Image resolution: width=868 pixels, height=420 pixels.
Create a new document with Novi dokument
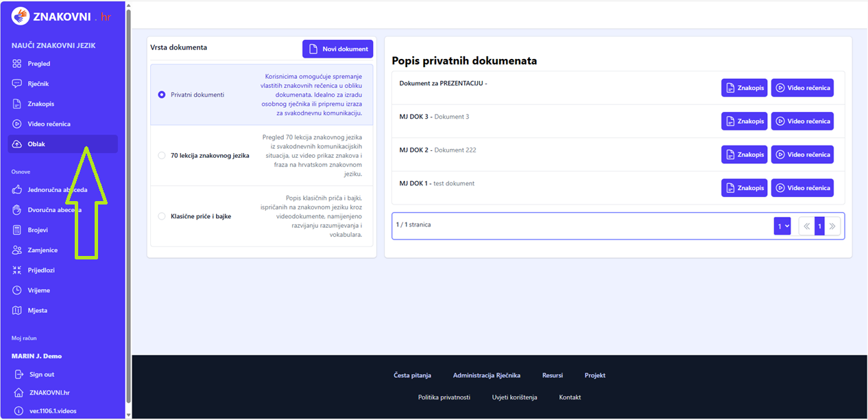(338, 49)
